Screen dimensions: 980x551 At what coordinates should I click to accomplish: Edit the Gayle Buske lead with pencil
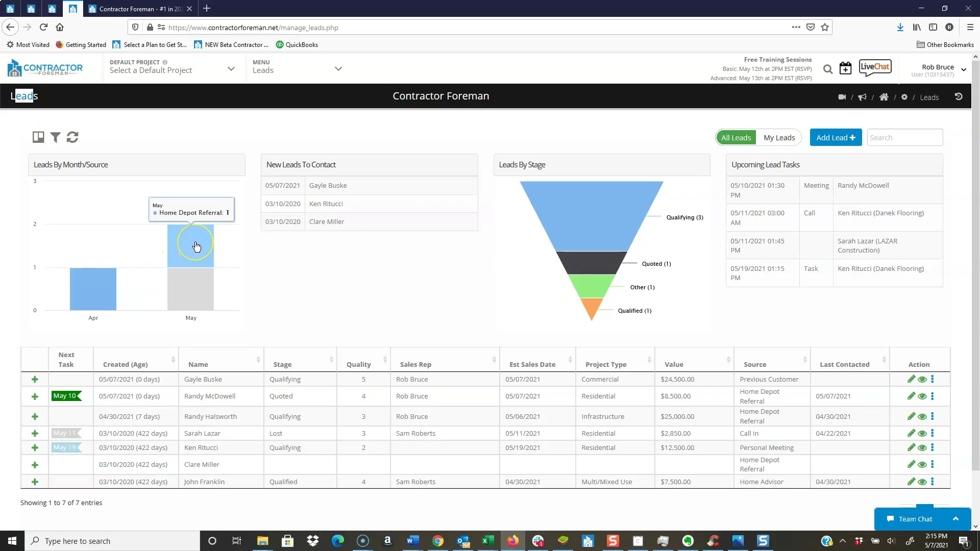coord(911,379)
